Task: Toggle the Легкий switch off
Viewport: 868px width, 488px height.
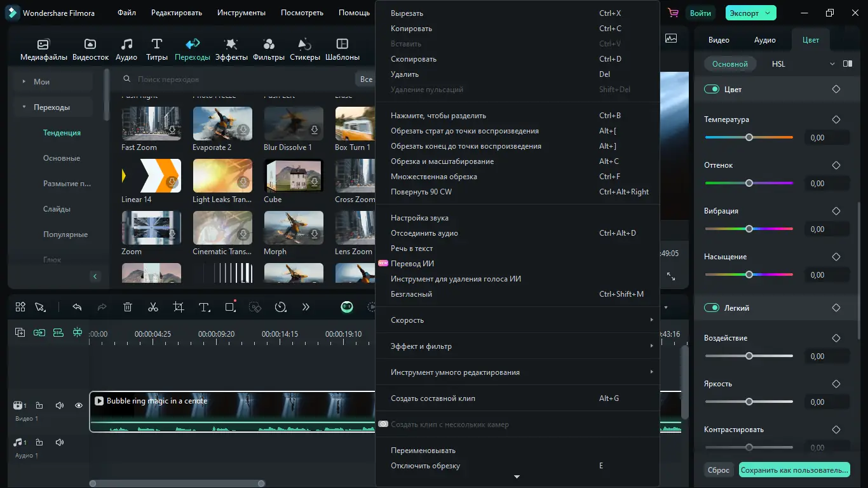Action: [711, 308]
